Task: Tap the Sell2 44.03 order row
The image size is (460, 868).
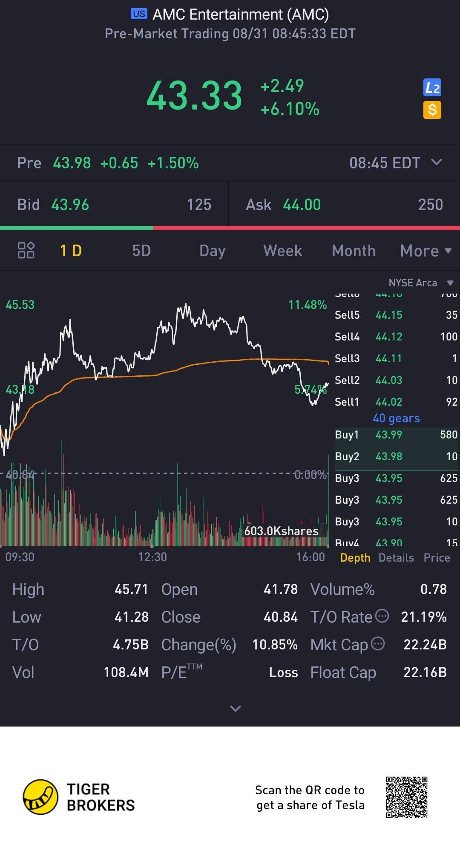Action: 396,380
